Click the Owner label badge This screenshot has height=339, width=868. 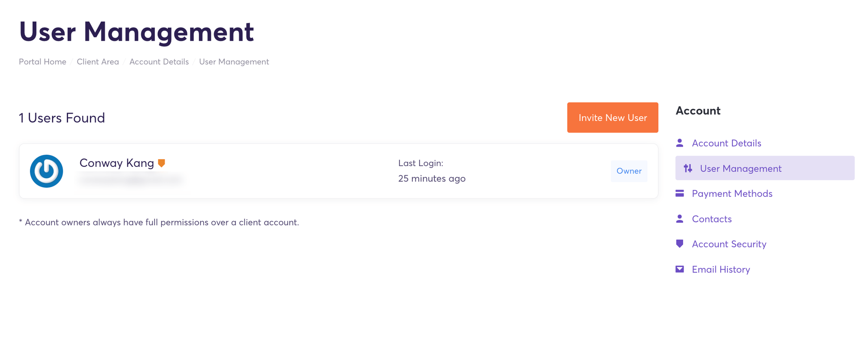click(x=629, y=171)
